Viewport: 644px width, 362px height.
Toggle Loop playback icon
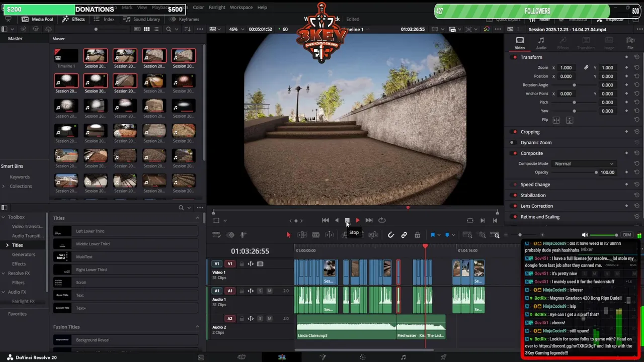point(382,220)
